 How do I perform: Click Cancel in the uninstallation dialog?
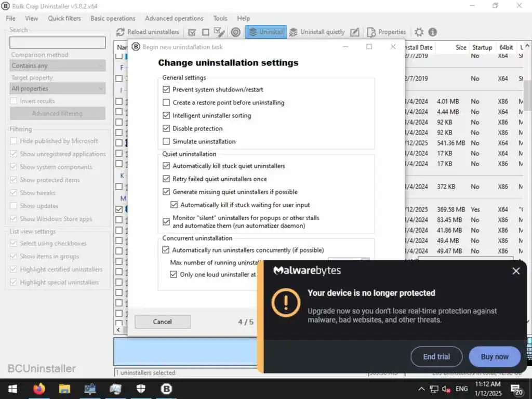163,322
